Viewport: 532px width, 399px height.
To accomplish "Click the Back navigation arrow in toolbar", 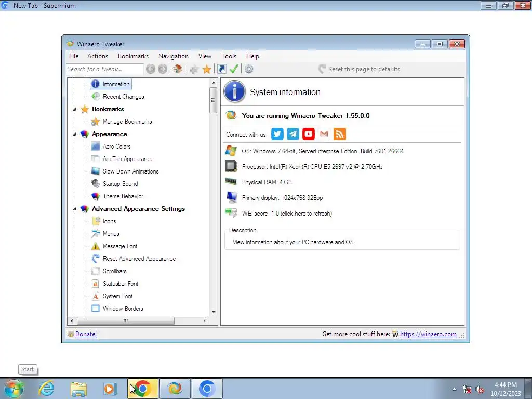I will point(151,69).
